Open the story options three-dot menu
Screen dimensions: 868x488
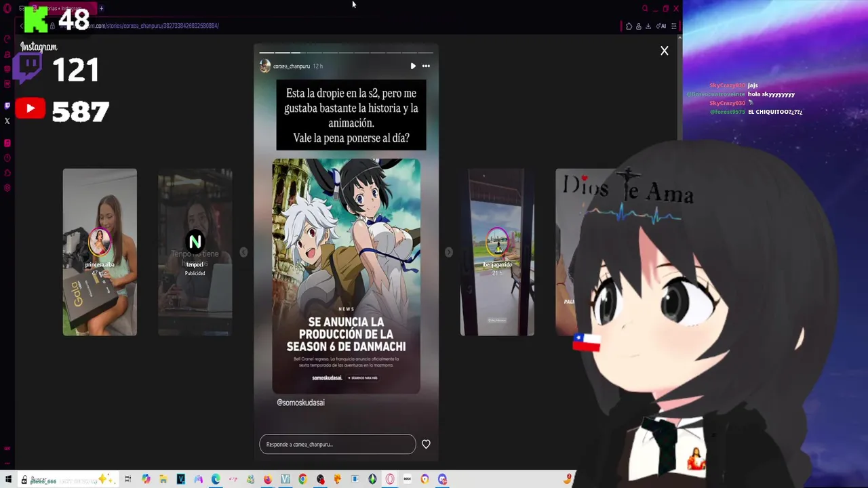(426, 66)
